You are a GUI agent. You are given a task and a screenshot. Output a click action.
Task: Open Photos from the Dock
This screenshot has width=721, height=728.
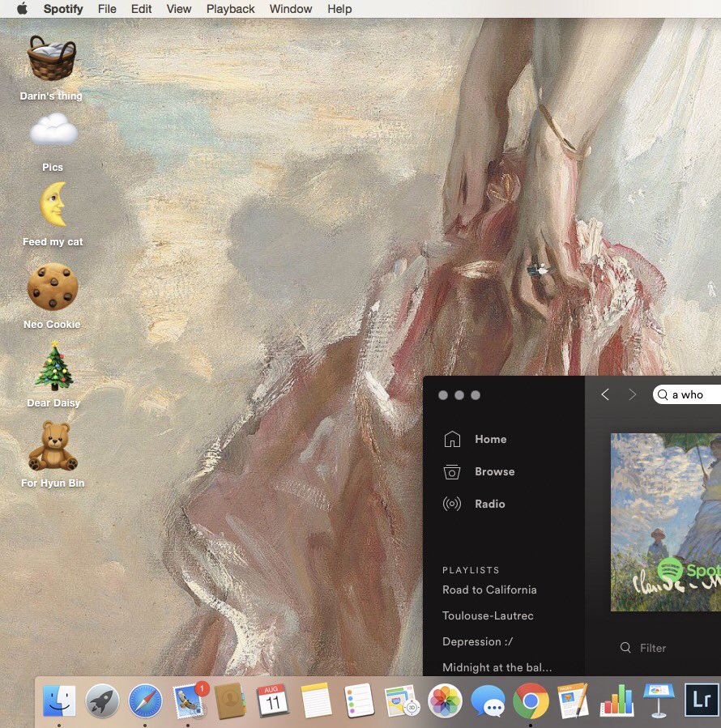[x=445, y=700]
